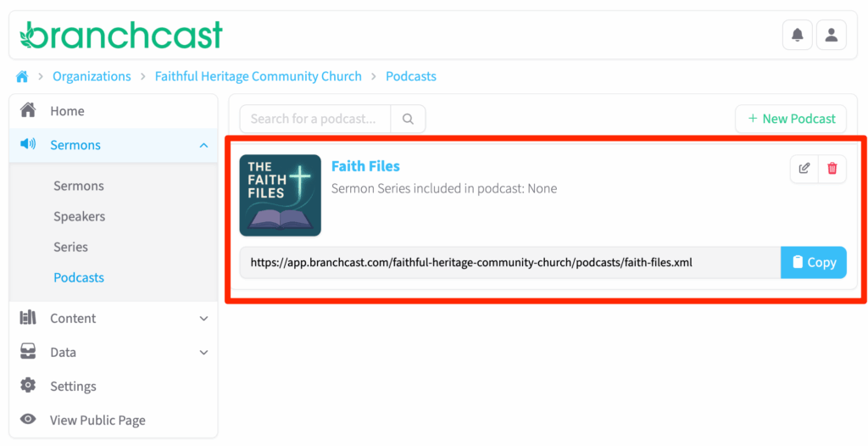Click the edit pencil icon for Faith Files
The width and height of the screenshot is (868, 446).
804,168
